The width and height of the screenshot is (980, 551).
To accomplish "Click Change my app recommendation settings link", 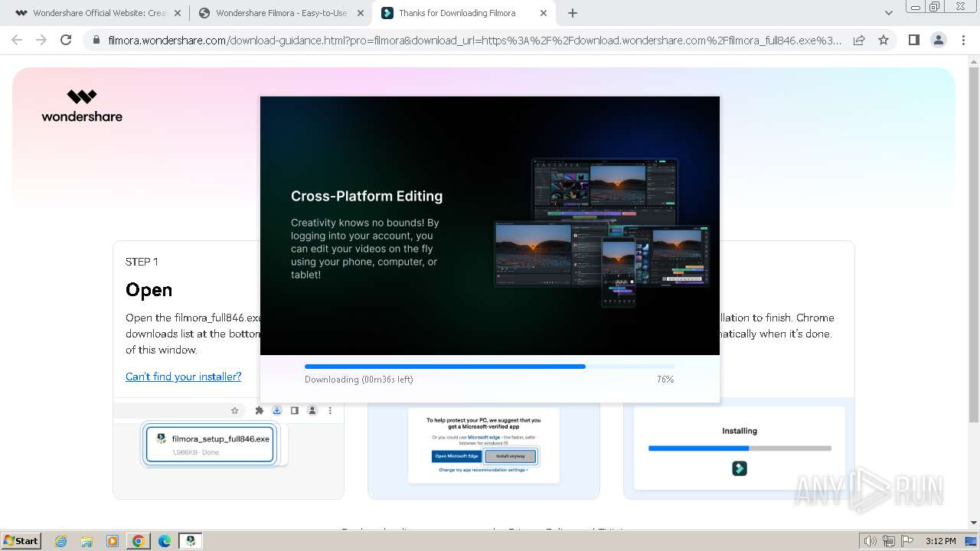I will 484,470.
